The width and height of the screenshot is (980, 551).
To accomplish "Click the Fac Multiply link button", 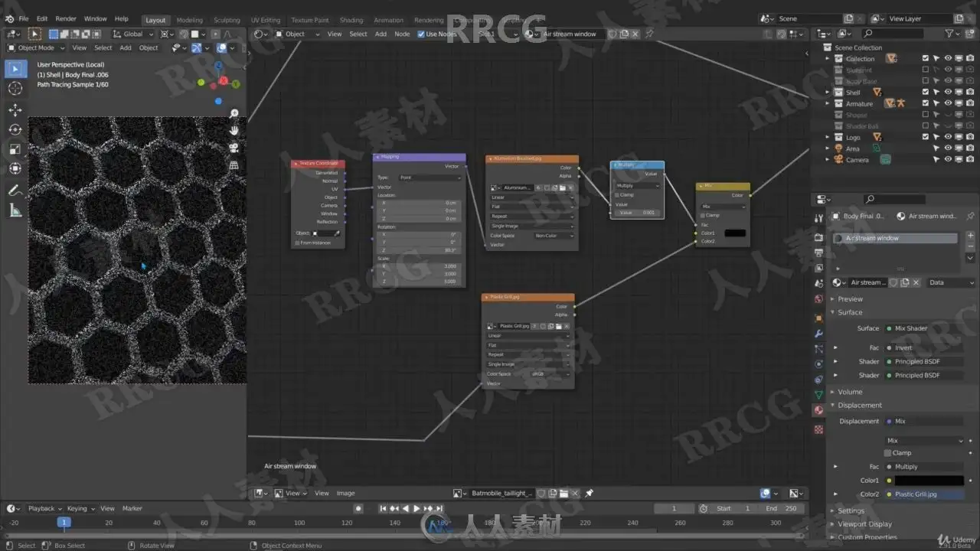I will point(924,467).
